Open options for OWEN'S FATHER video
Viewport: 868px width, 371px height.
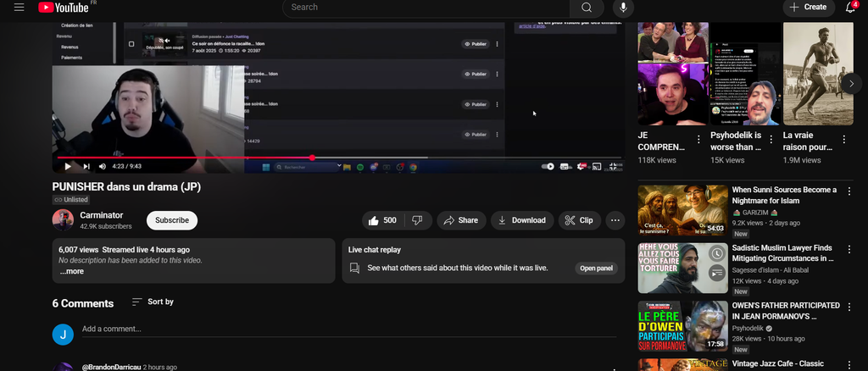point(849,307)
